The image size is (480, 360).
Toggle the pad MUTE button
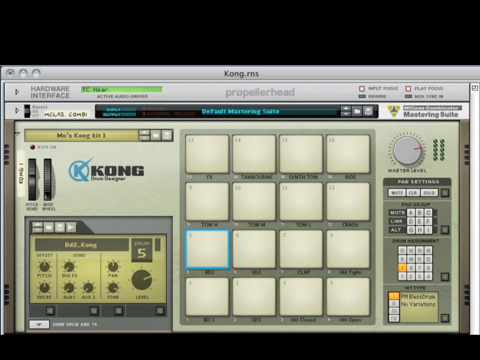(397, 193)
